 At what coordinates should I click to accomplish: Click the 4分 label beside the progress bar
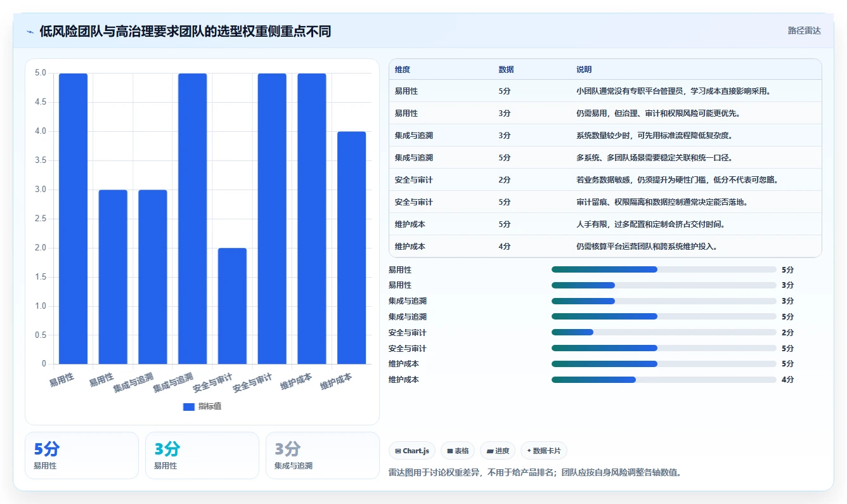(x=788, y=380)
